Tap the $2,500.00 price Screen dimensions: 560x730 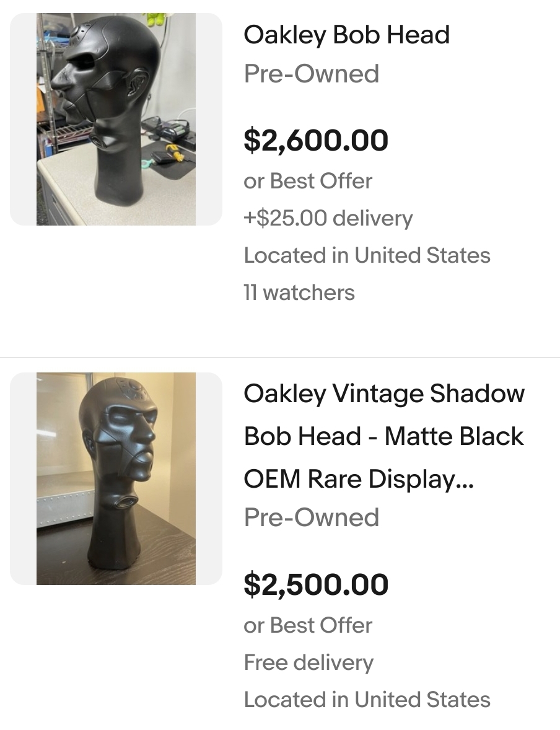pyautogui.click(x=316, y=584)
